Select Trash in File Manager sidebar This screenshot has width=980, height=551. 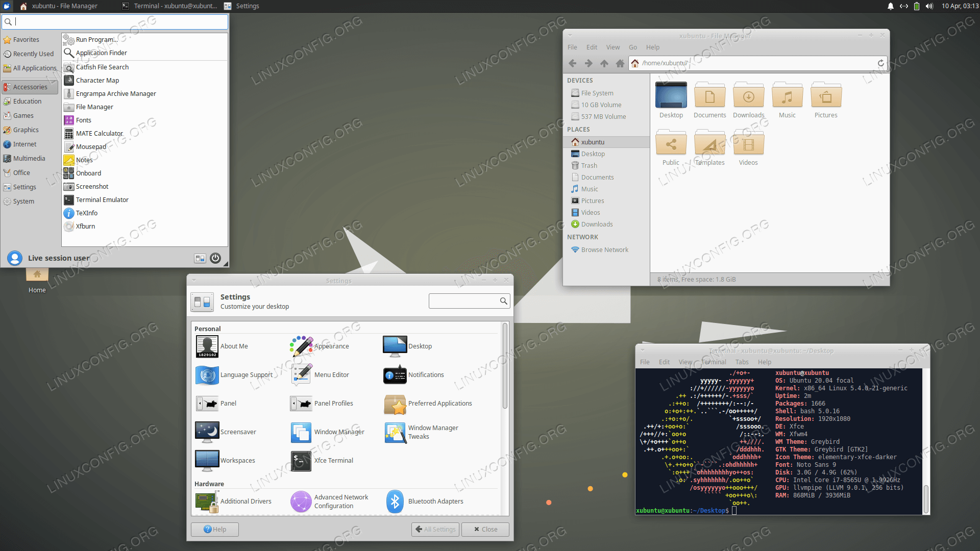click(x=606, y=166)
